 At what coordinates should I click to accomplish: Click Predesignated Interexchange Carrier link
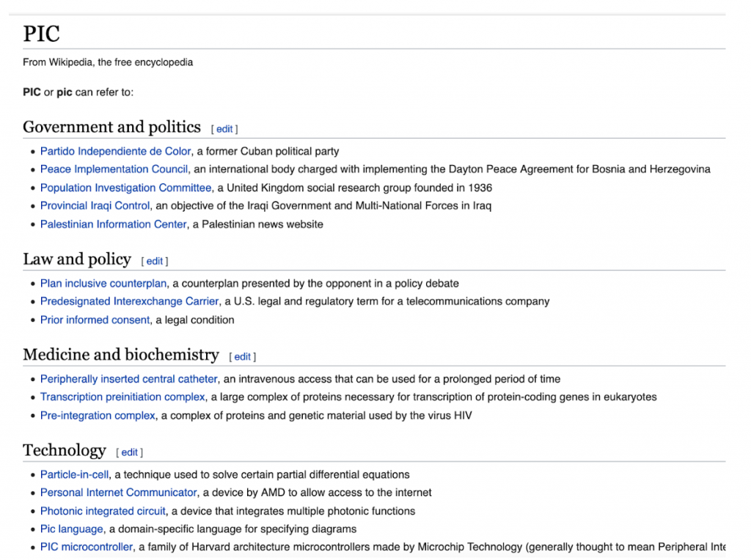point(129,301)
